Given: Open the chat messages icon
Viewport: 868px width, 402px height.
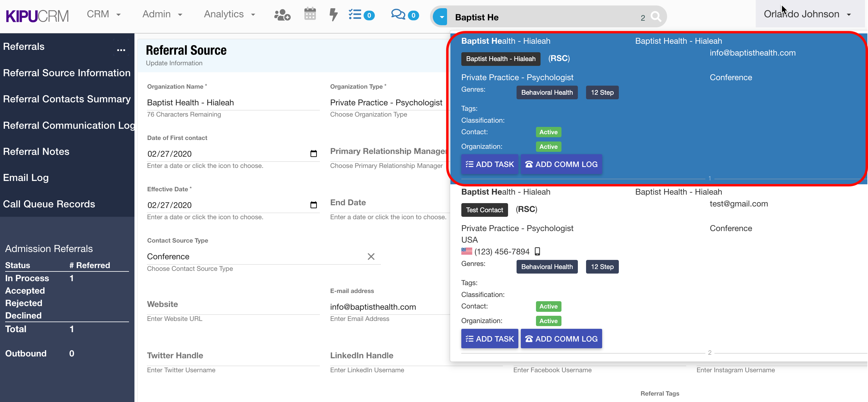Looking at the screenshot, I should (x=404, y=15).
